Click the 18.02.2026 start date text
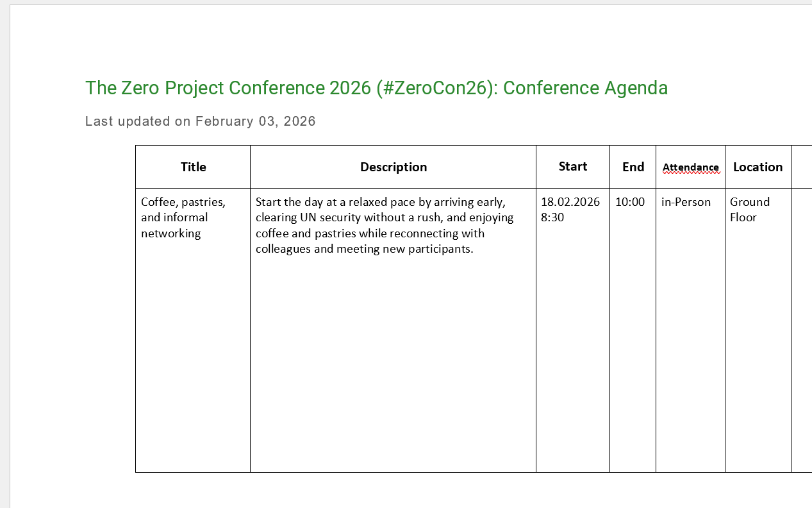Viewport: 812px width, 508px height. click(x=570, y=202)
